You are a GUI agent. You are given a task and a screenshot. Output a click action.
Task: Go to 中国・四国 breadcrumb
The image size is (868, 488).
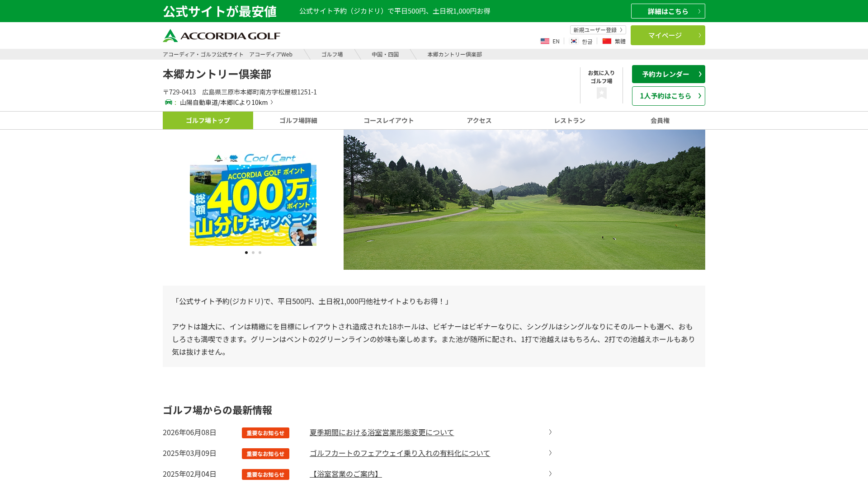[385, 54]
